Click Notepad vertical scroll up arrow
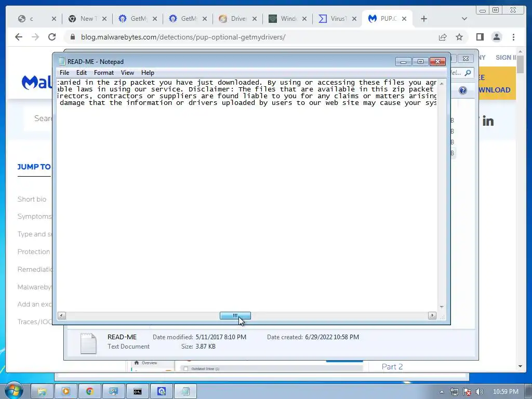Screen dimensions: 532x399 [x=442, y=84]
